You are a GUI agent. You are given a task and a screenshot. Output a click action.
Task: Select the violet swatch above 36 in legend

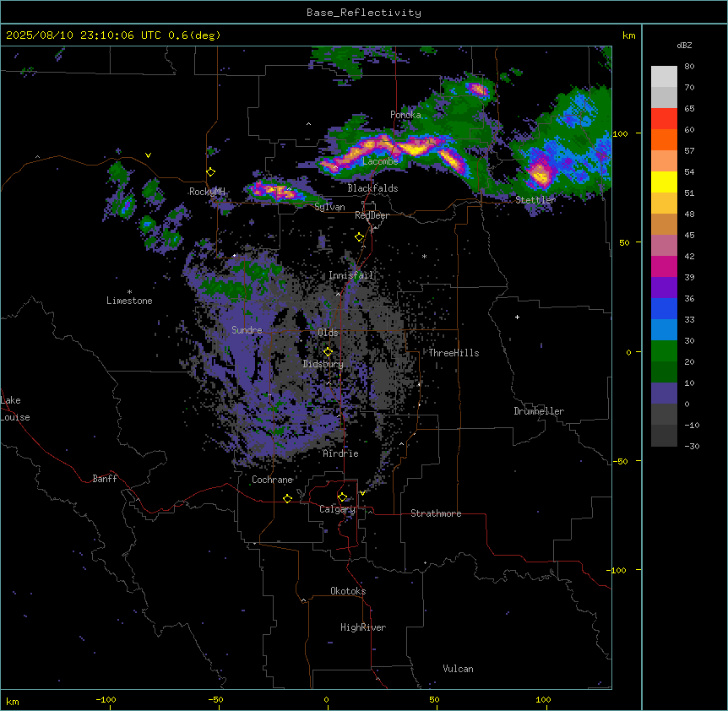click(664, 287)
